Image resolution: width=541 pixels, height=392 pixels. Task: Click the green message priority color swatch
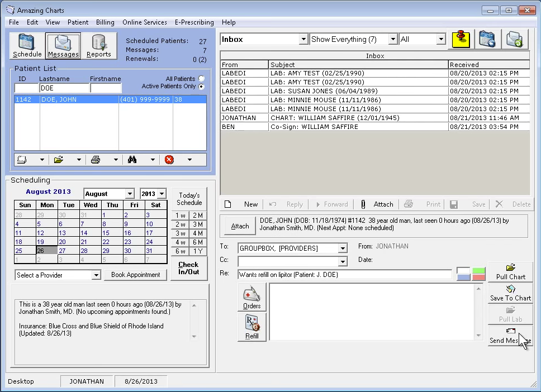point(478,271)
